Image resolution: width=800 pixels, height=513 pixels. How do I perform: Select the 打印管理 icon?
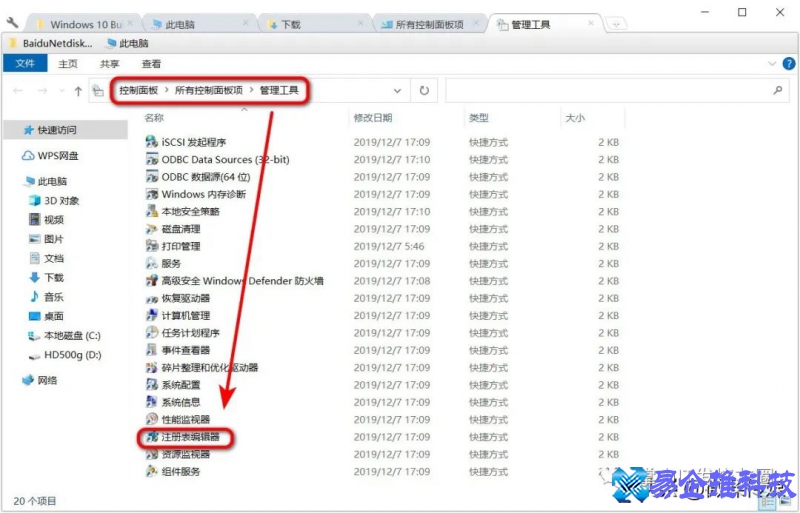point(152,246)
